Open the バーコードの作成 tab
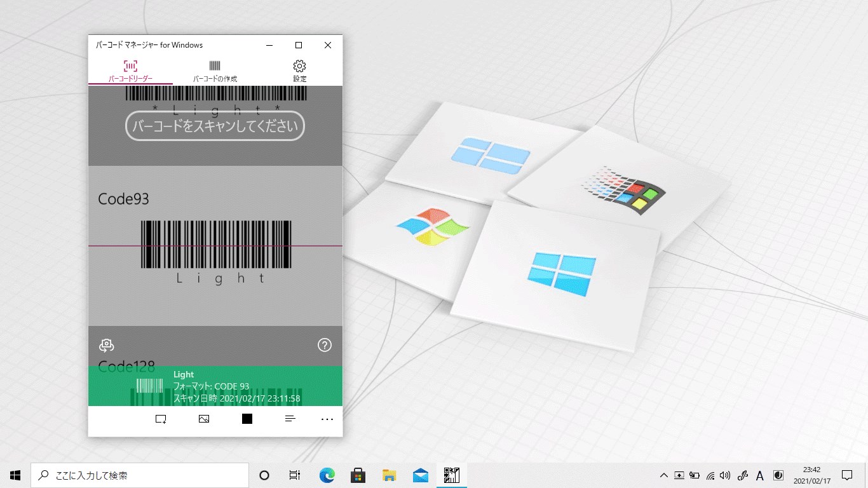 coord(215,71)
